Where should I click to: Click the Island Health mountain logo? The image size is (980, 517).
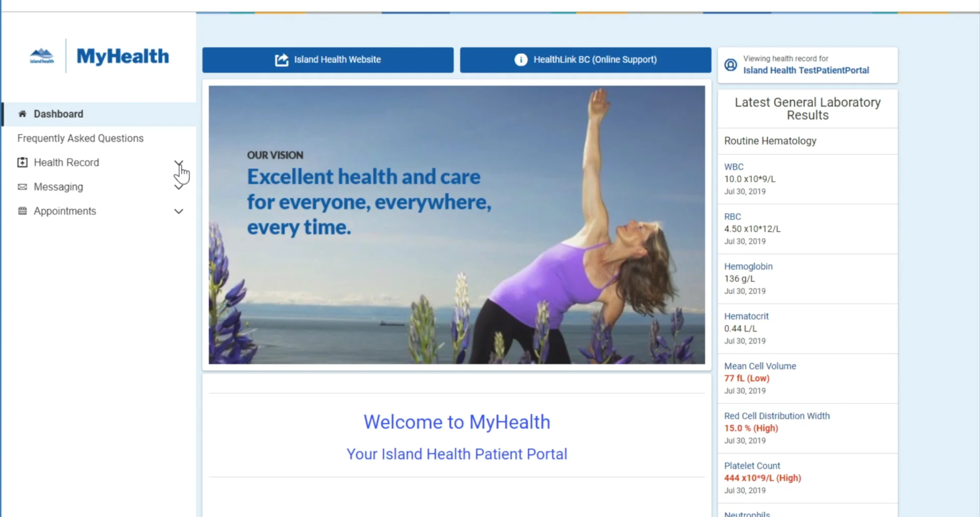42,55
